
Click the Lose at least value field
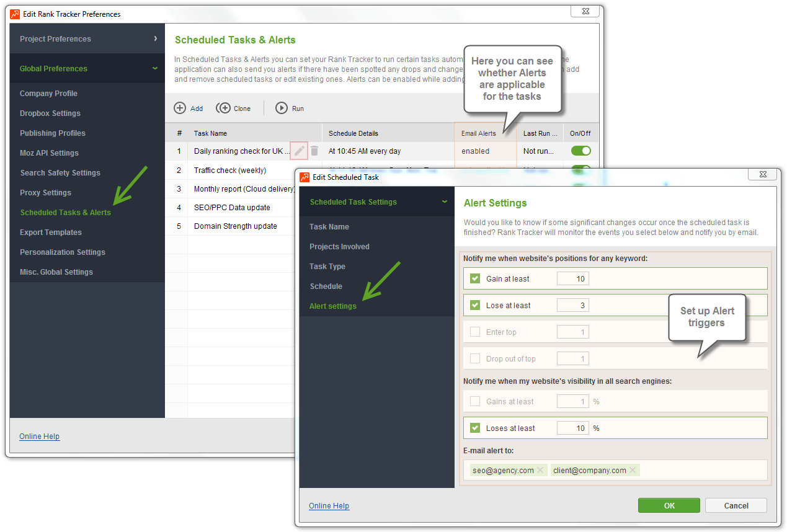(572, 305)
